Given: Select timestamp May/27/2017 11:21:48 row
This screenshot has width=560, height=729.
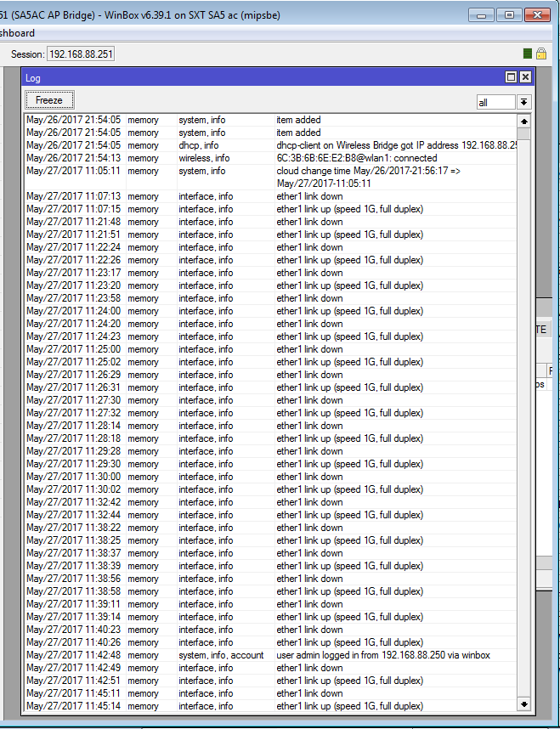Looking at the screenshot, I should (x=271, y=222).
